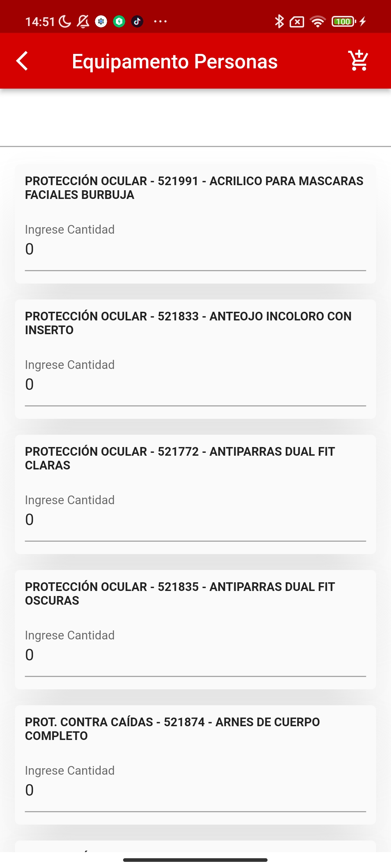Screen dimensions: 391x868
Task: Tap the muted notifications bell icon
Action: pyautogui.click(x=83, y=22)
